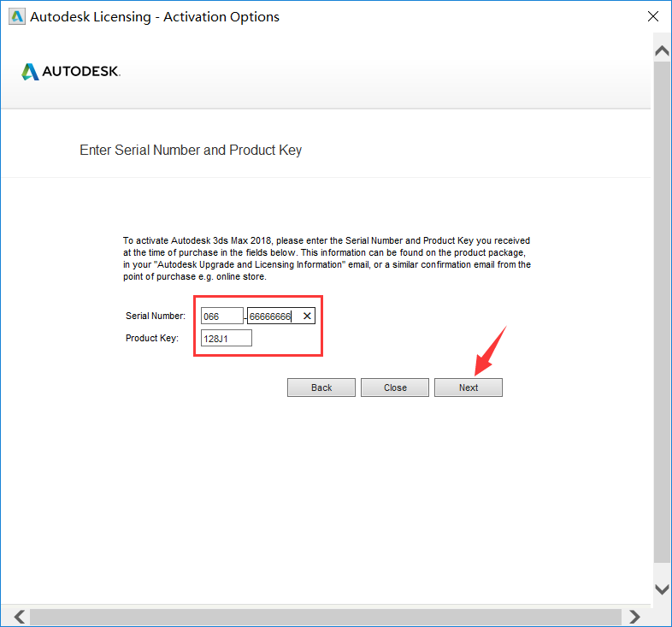
Task: Select the Product Key field containing 128J1
Action: [226, 339]
